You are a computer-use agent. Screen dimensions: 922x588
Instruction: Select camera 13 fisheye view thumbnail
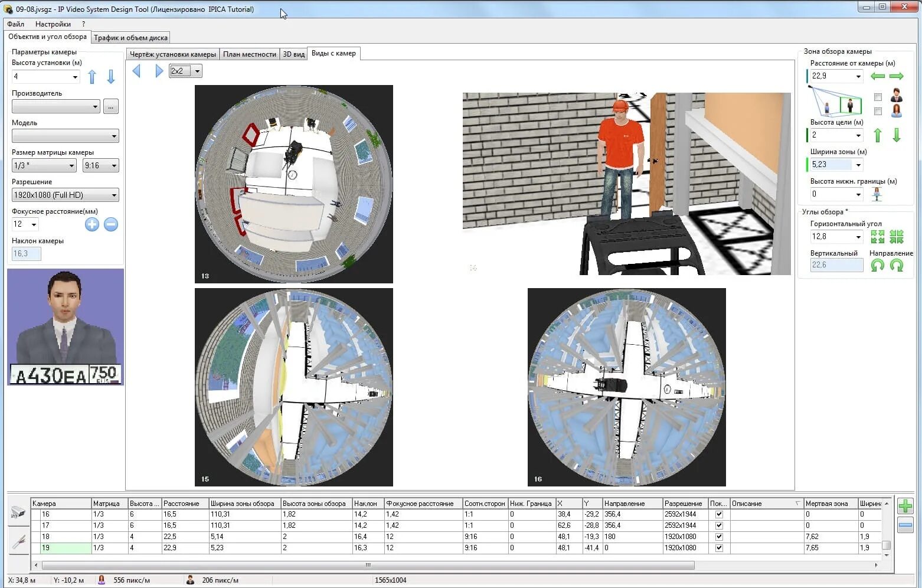tap(294, 184)
